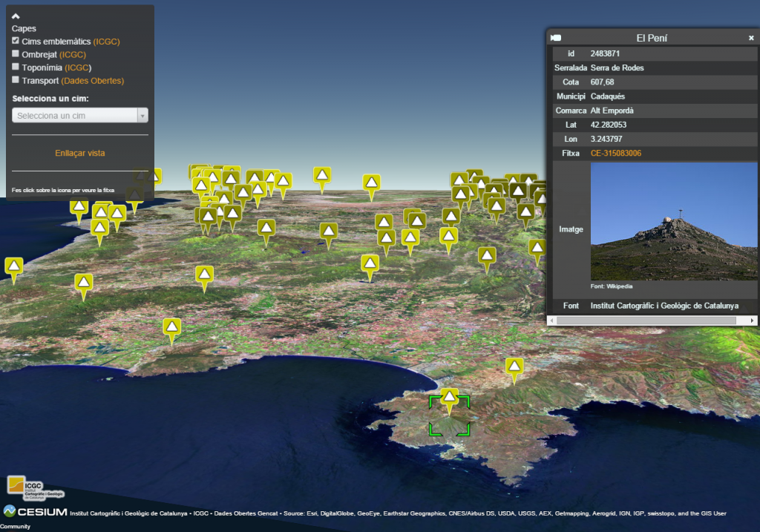Screen dimensions: 760x532
Task: Click 'Dades Obertes Gencat' in the bottom credits
Action: point(246,513)
